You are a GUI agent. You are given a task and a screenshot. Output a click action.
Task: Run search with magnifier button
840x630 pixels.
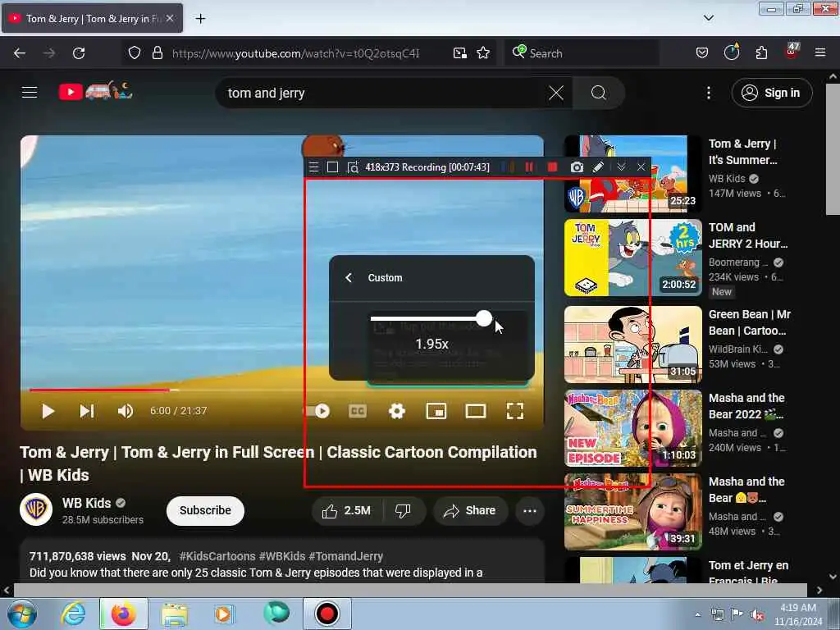coord(598,93)
